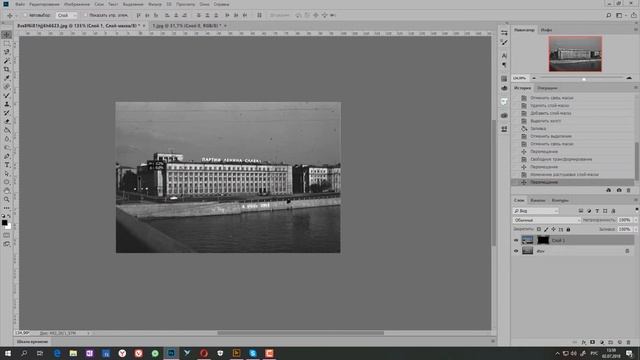This screenshot has height=360, width=640.
Task: Switch to the Операции tab
Action: coord(547,88)
